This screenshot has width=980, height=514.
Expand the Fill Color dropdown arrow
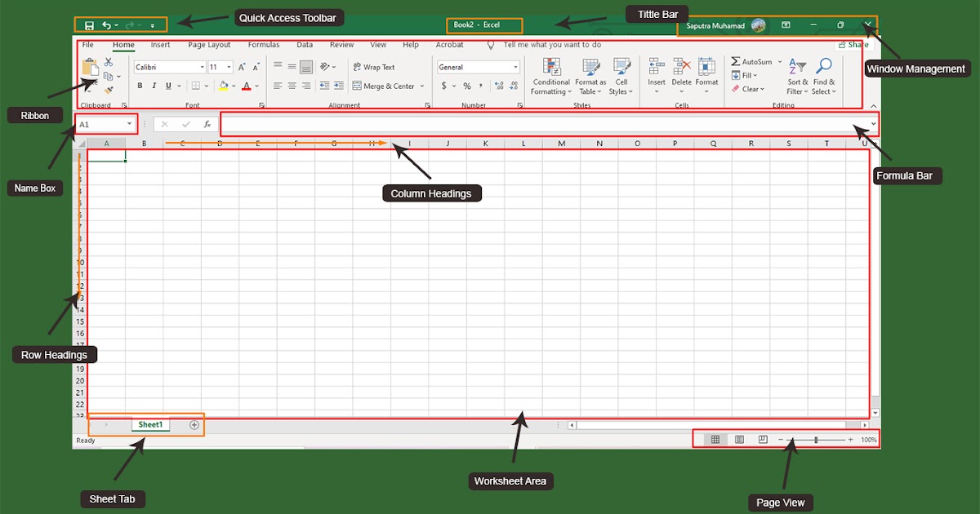233,84
